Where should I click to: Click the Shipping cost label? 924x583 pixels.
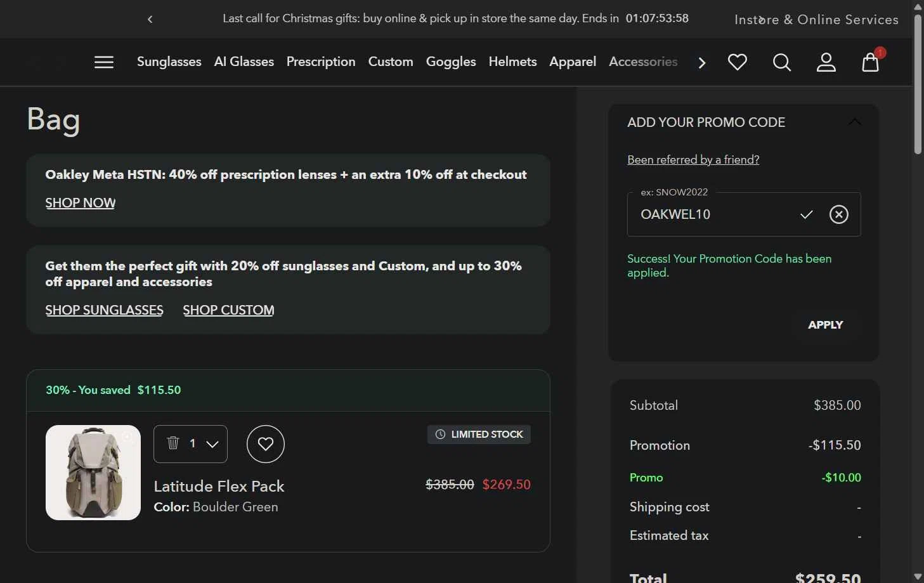click(x=670, y=507)
